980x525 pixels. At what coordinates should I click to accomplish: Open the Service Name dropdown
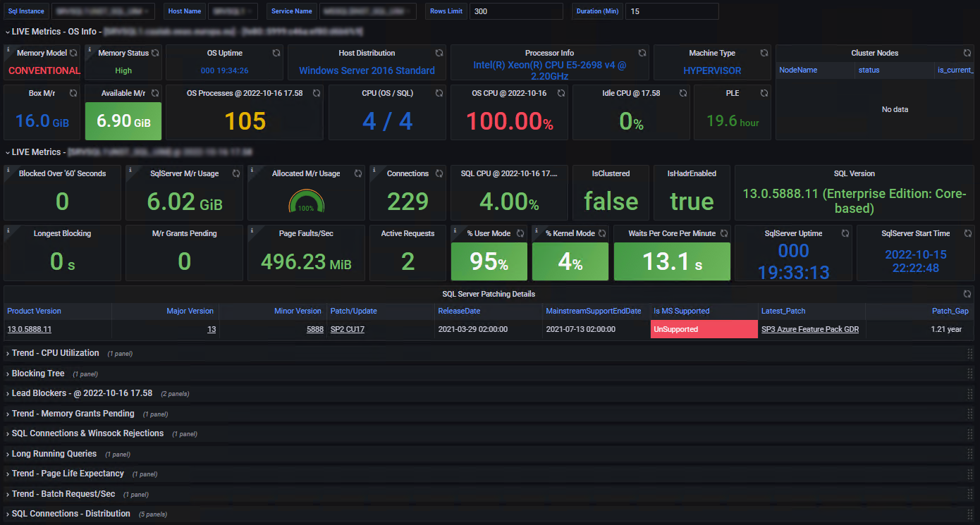pyautogui.click(x=367, y=11)
